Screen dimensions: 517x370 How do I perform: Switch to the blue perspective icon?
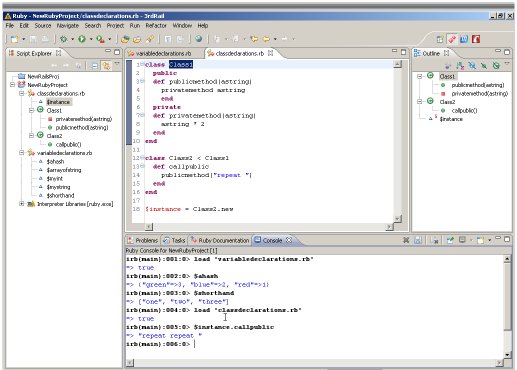pyautogui.click(x=464, y=39)
